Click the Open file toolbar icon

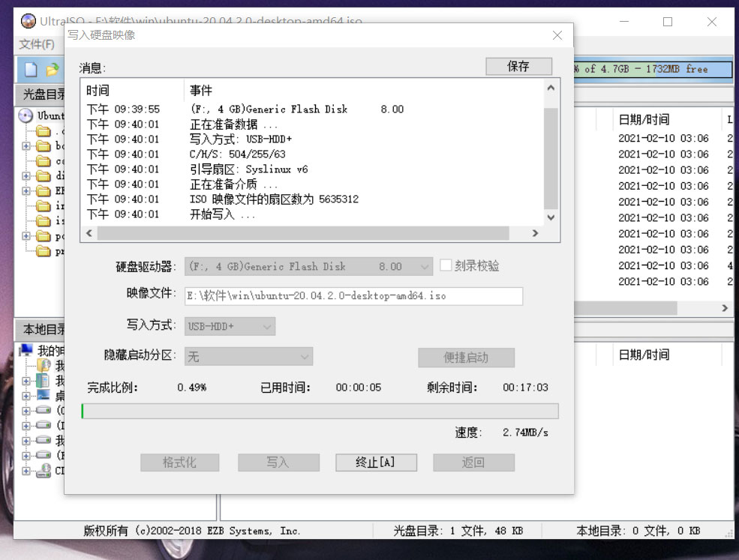(53, 70)
